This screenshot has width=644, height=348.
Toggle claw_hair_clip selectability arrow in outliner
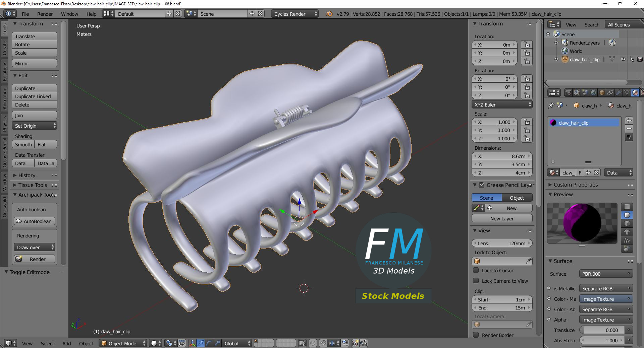click(x=632, y=59)
